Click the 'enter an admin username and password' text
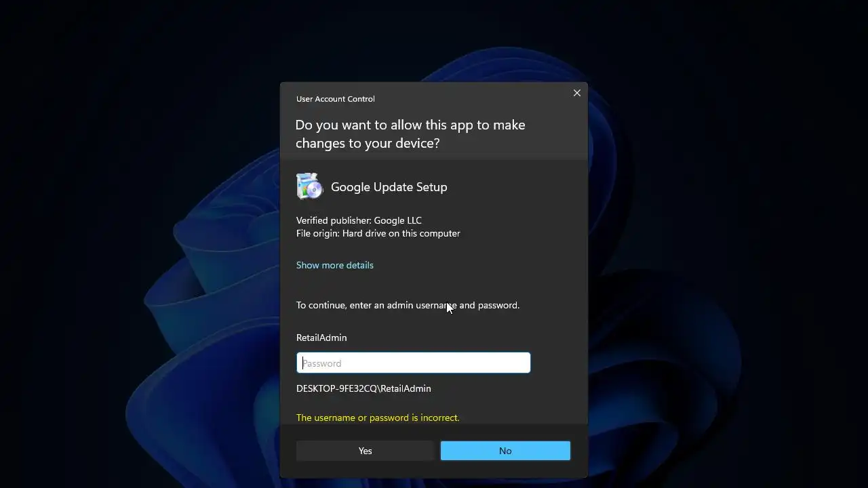 [x=408, y=305]
